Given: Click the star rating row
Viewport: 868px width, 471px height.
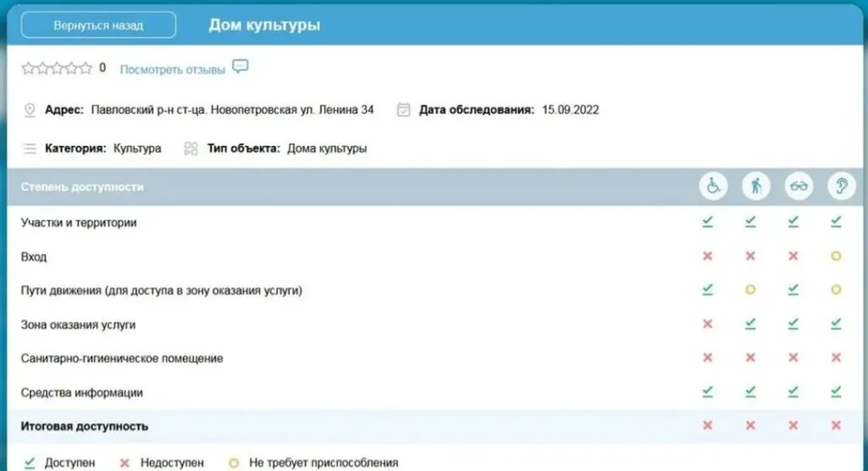Looking at the screenshot, I should tap(57, 68).
